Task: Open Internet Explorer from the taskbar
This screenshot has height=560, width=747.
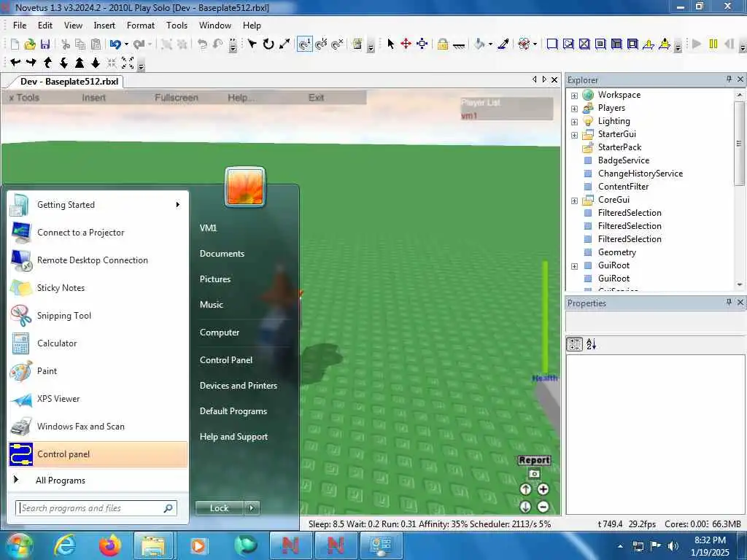Action: (x=65, y=545)
